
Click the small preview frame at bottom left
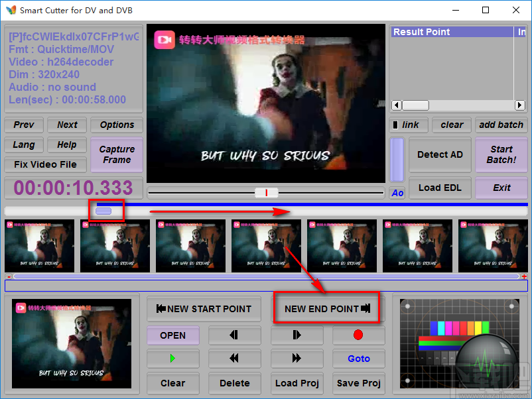tap(72, 344)
